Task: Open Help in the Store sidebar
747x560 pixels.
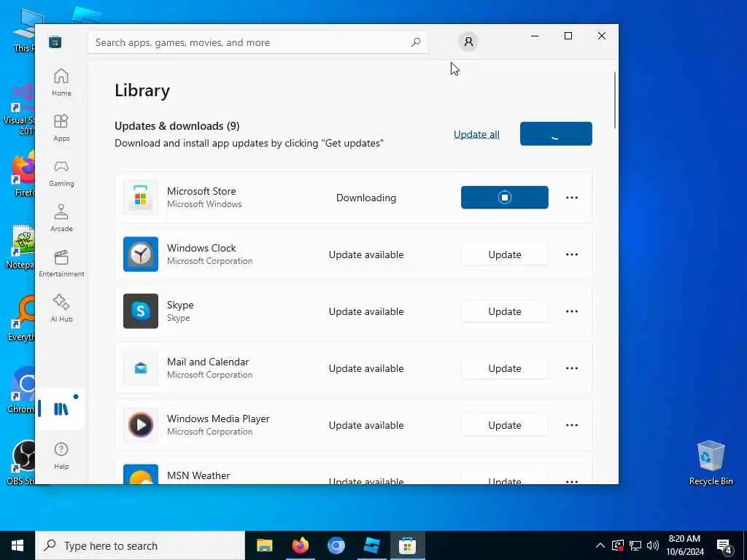Action: pos(61,456)
